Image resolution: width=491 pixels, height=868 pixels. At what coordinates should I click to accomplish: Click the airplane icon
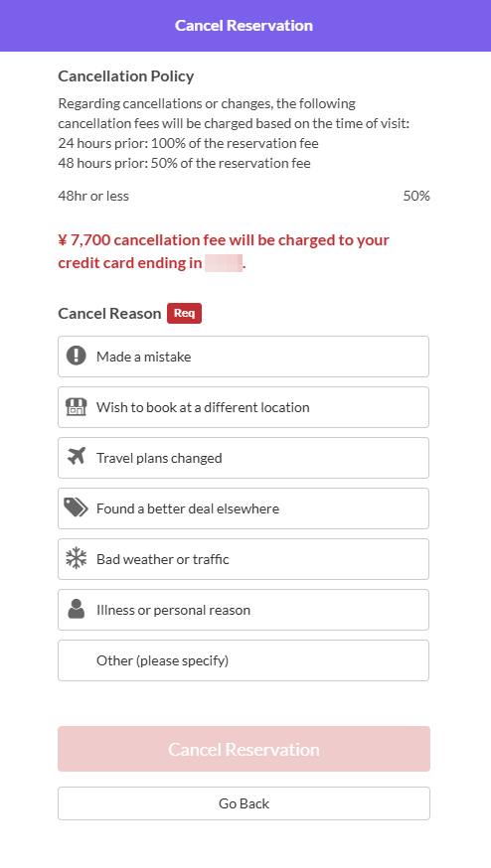coord(77,457)
